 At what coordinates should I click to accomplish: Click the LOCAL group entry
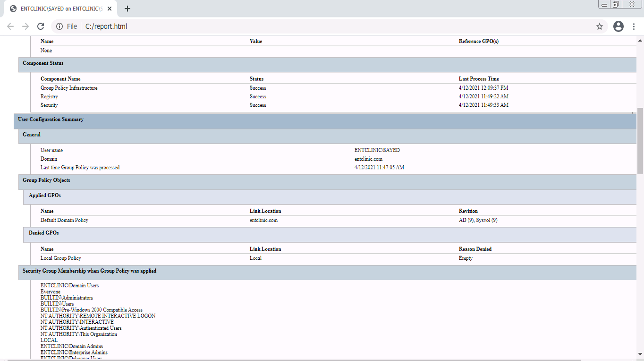pyautogui.click(x=49, y=340)
